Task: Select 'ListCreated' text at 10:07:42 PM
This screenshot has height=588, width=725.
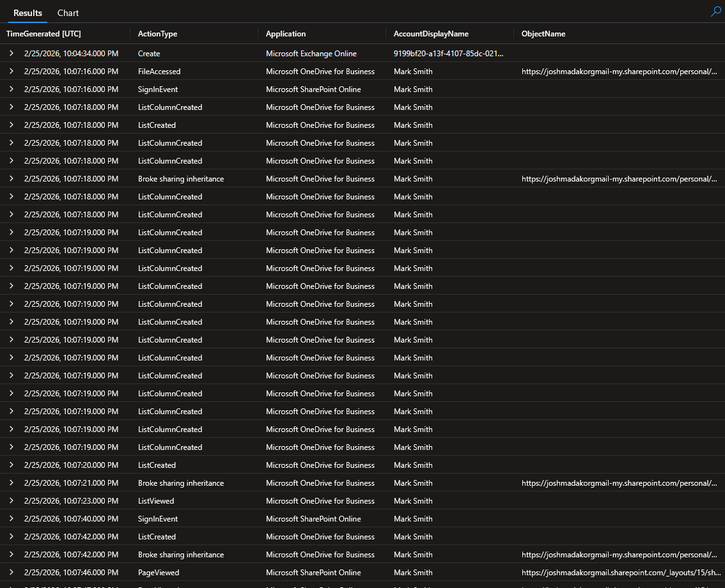Action: coord(157,536)
